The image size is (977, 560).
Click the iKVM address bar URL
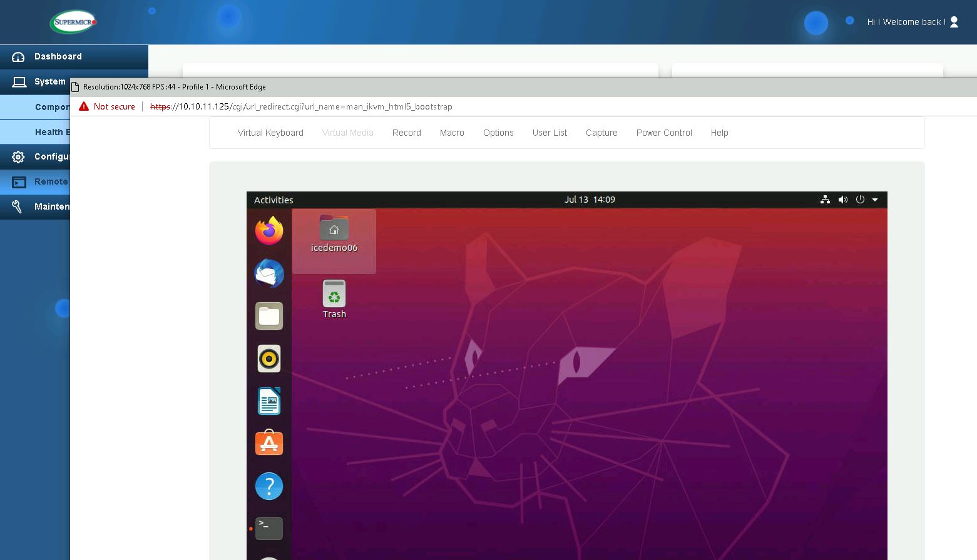point(301,107)
